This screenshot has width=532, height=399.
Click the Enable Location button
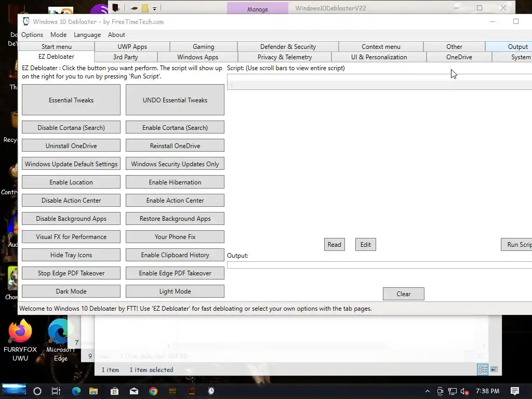71,182
